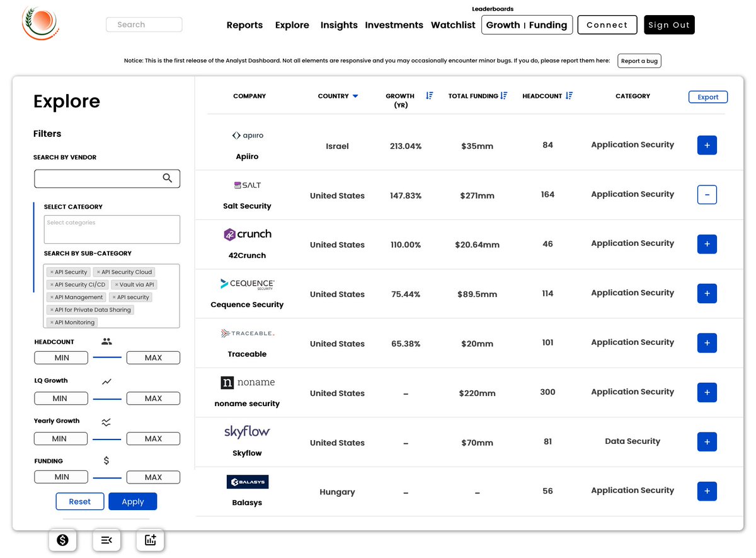This screenshot has width=756, height=558.
Task: Click the Yearly Growth lines icon
Action: pyautogui.click(x=106, y=422)
